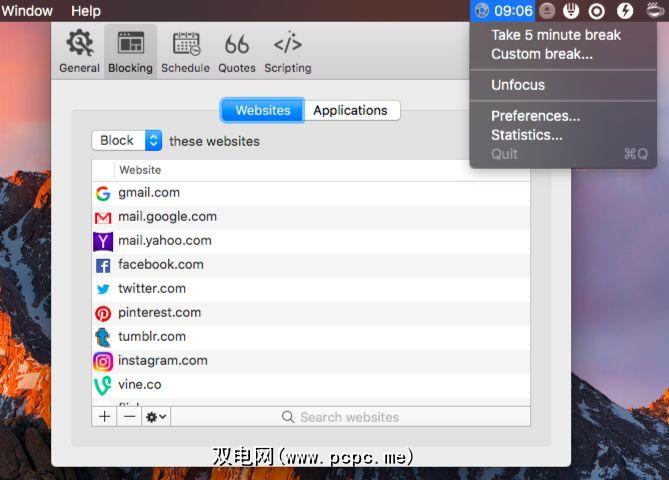The image size is (669, 480).
Task: Select the mail.google.com row text
Action: 167,217
